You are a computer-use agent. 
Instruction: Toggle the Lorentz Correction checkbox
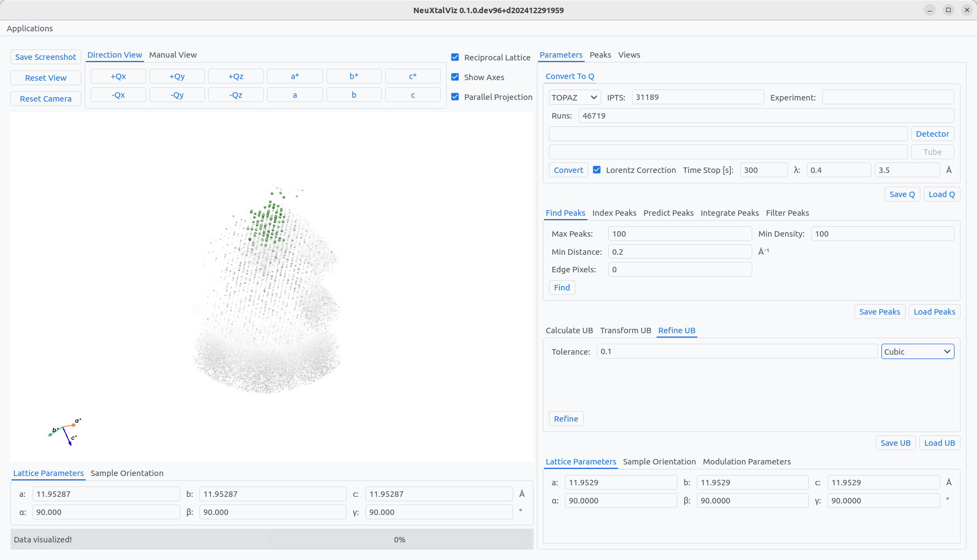tap(597, 170)
